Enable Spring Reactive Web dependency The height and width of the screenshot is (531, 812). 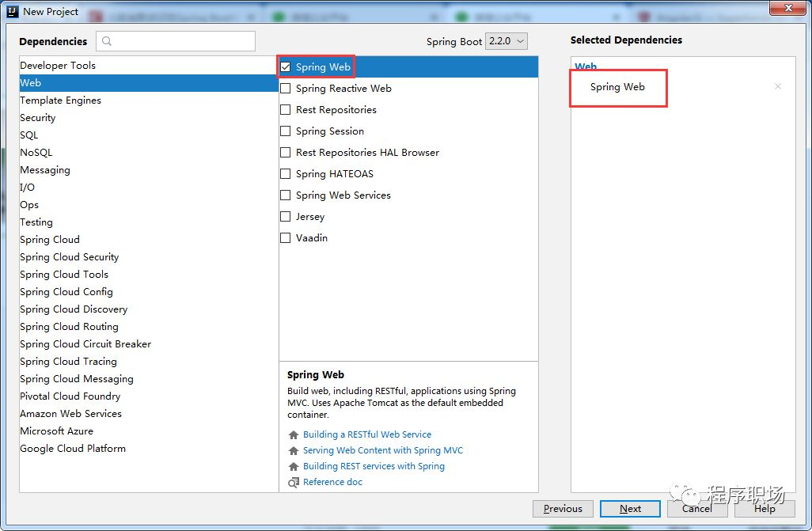286,89
